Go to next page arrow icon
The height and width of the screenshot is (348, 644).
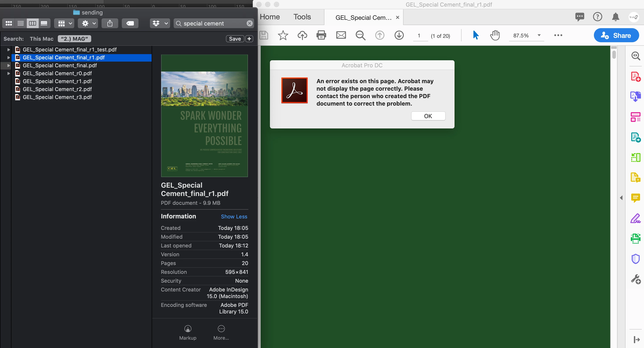tap(399, 35)
